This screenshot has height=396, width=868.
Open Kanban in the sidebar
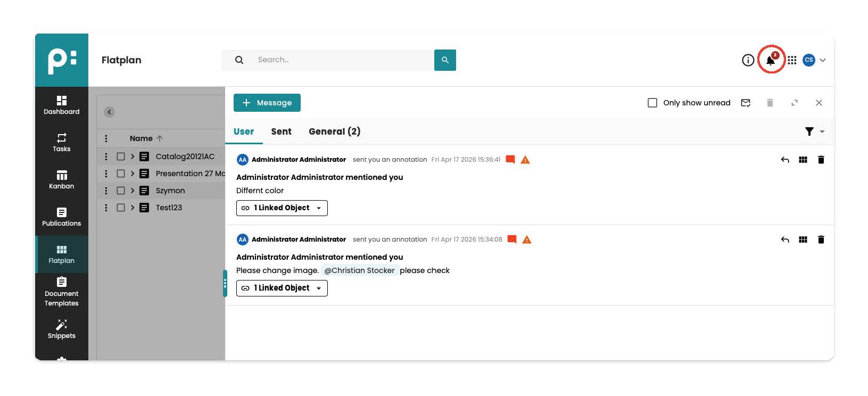(x=62, y=179)
